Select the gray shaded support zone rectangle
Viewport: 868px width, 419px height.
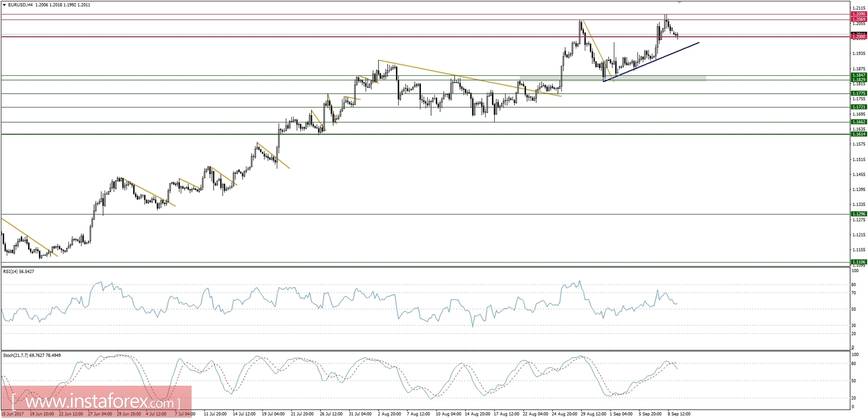(x=612, y=78)
